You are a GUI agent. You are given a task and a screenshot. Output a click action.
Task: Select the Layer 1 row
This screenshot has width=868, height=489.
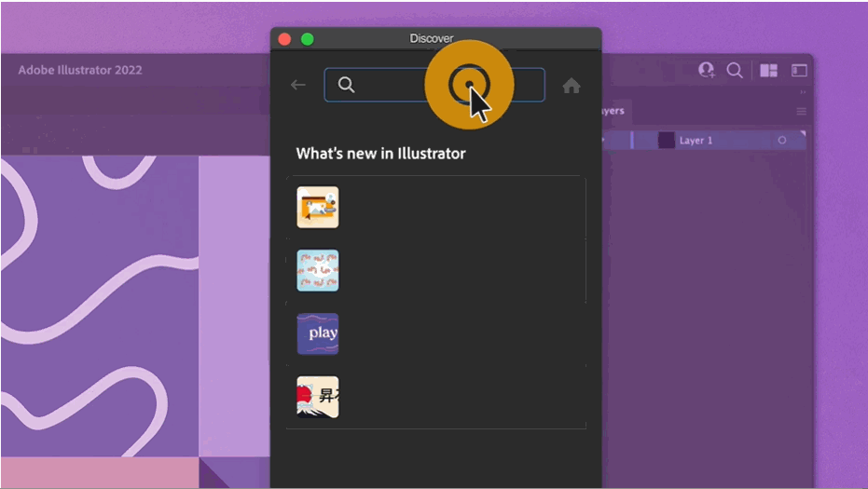coord(704,140)
